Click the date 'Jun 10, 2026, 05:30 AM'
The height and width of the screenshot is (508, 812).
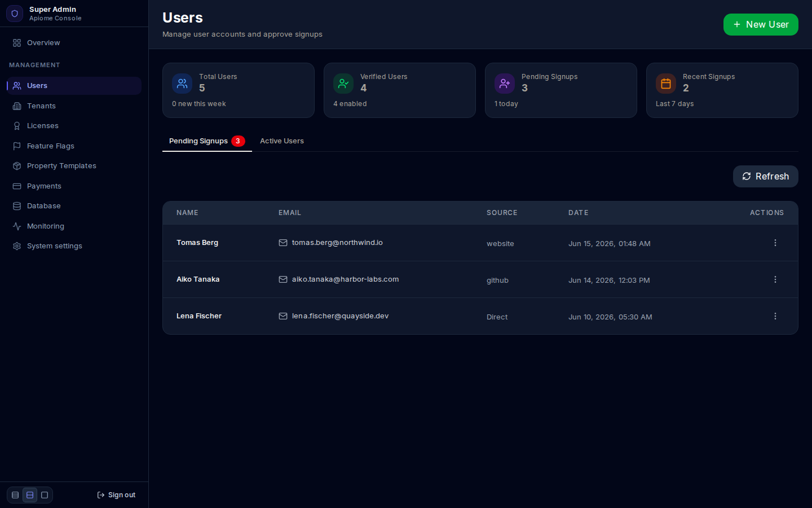tap(610, 317)
